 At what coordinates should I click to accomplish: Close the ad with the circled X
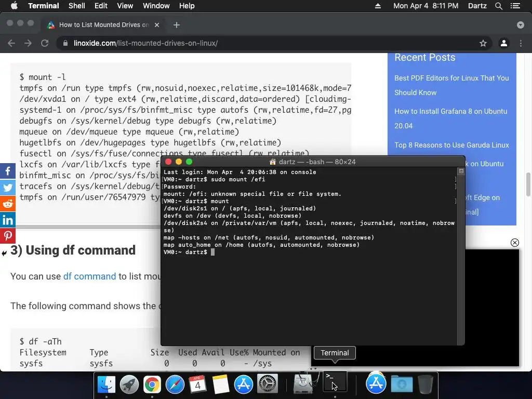515,243
